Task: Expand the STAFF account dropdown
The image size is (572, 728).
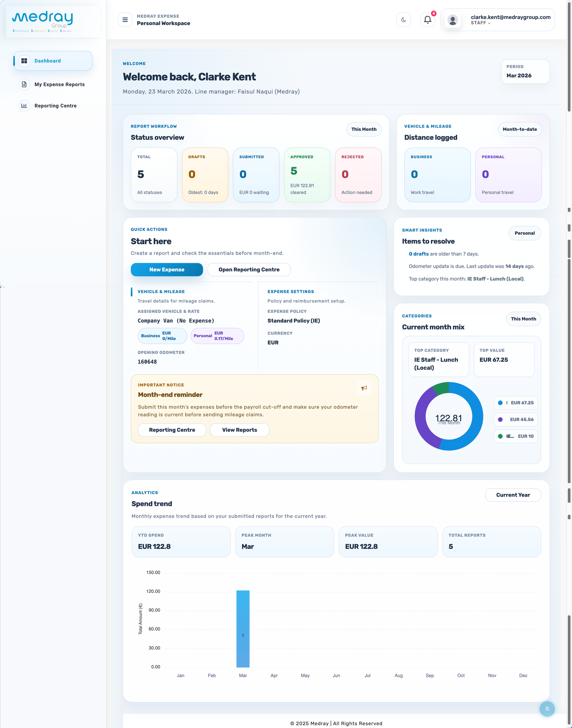Action: click(480, 23)
